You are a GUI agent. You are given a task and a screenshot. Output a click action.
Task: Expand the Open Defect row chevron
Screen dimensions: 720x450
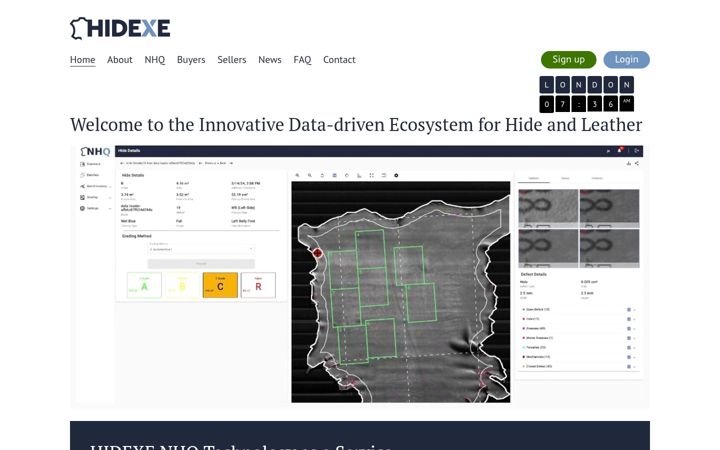(x=635, y=310)
